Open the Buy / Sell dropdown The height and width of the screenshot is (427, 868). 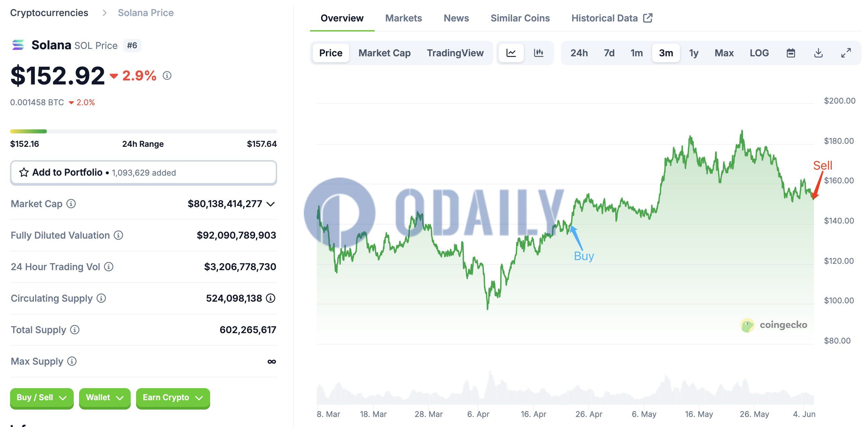(x=42, y=398)
